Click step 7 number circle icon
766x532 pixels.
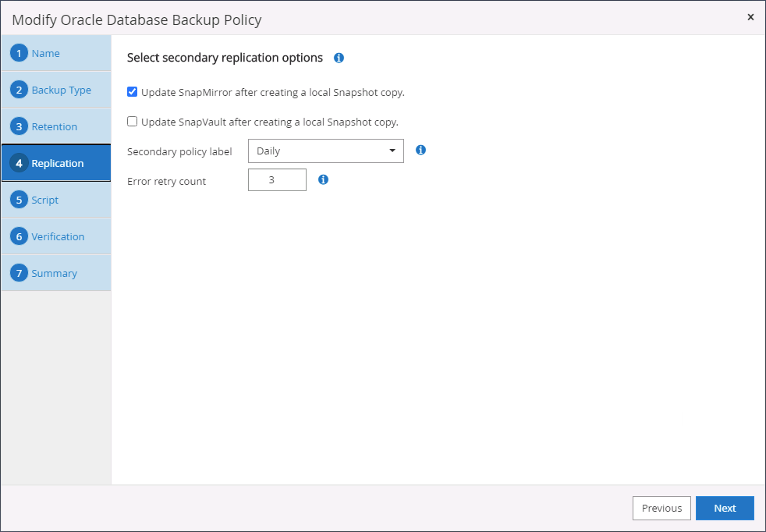pos(20,273)
